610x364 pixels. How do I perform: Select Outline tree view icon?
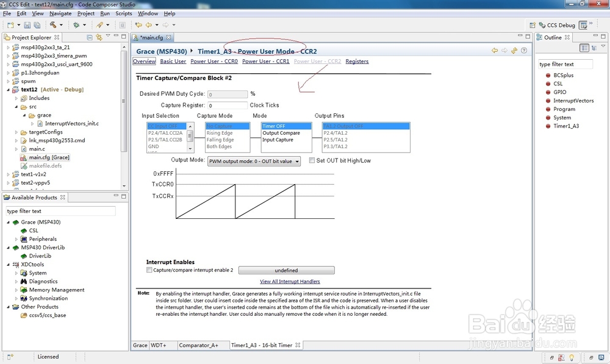click(594, 48)
